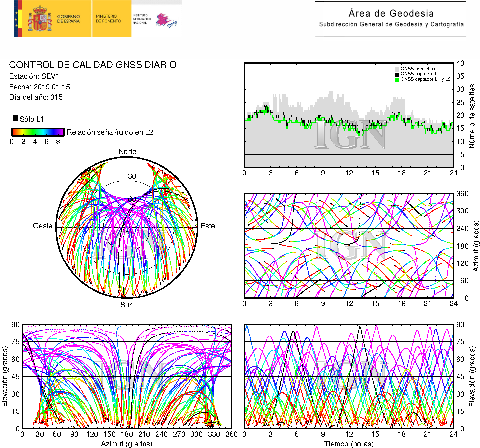The height and width of the screenshot is (448, 480).
Task: Click the CNIG pink logo
Action: click(x=166, y=20)
